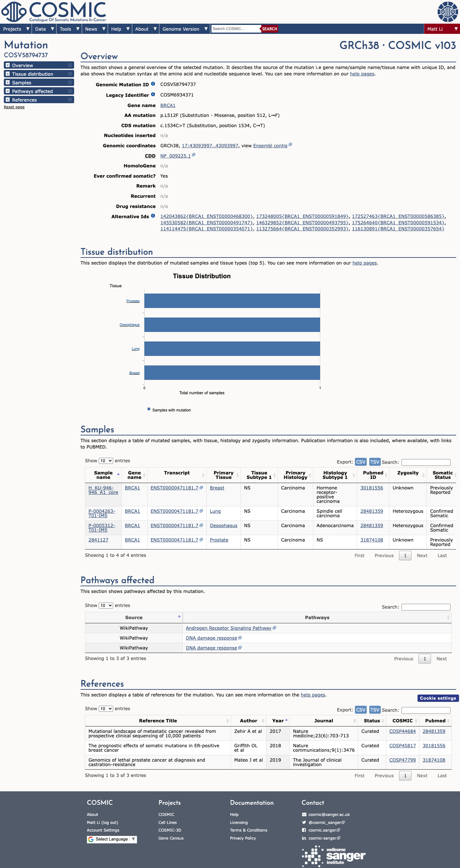The width and height of the screenshot is (460, 868).
Task: Click the Wellcome Sanger Institute footer logo
Action: [x=333, y=856]
